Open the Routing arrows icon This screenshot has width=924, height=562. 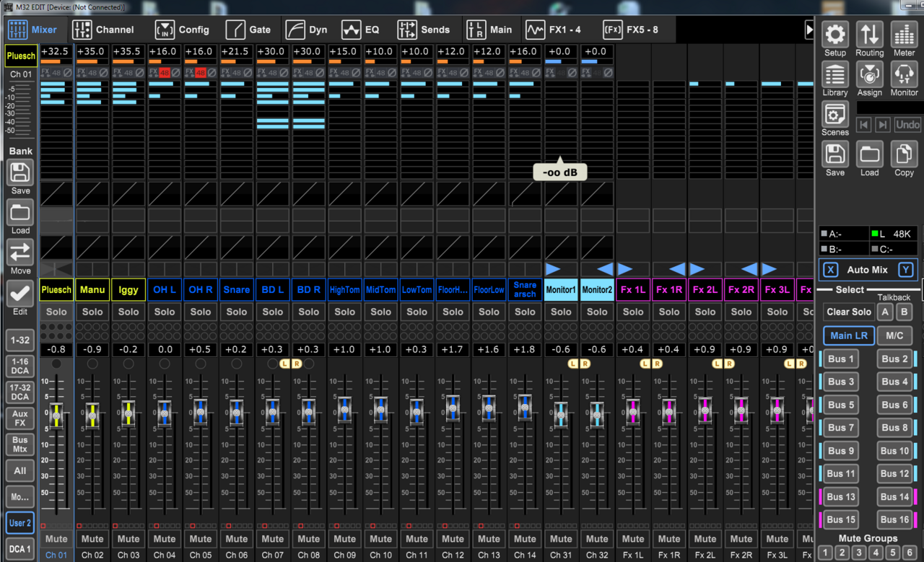tap(870, 35)
